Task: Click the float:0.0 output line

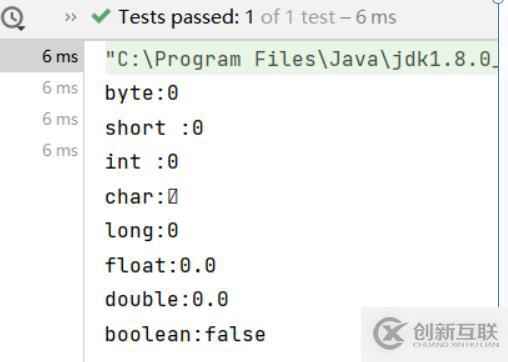Action: pyautogui.click(x=160, y=265)
